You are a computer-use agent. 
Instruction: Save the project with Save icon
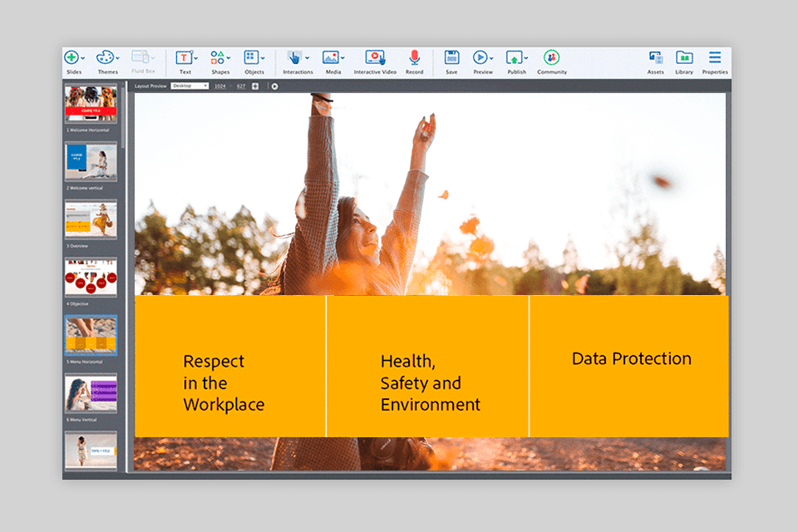(x=451, y=57)
